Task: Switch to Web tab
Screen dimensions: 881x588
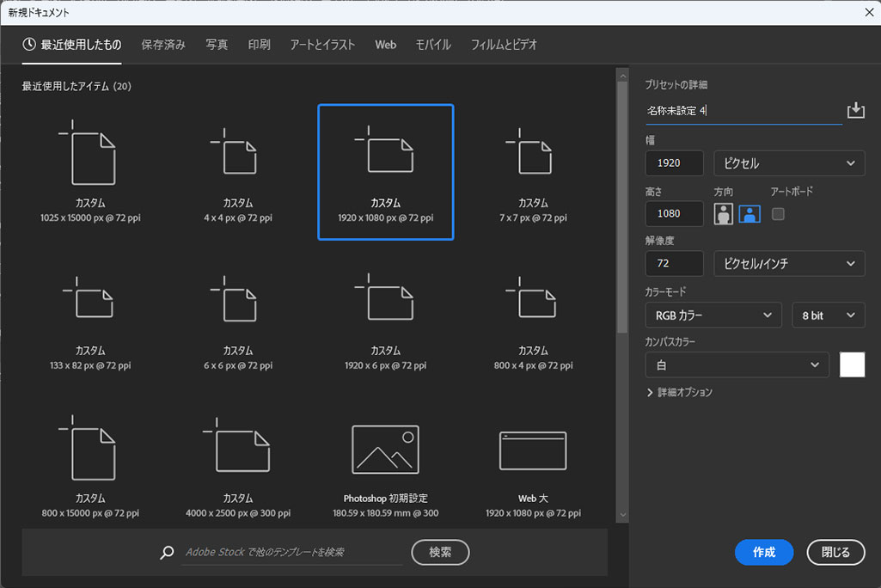Action: click(385, 45)
